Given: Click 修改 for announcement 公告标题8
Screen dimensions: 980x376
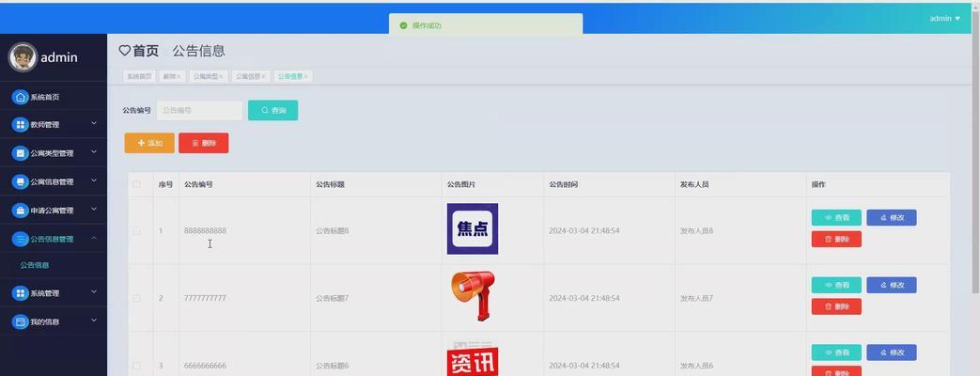Looking at the screenshot, I should 892,218.
